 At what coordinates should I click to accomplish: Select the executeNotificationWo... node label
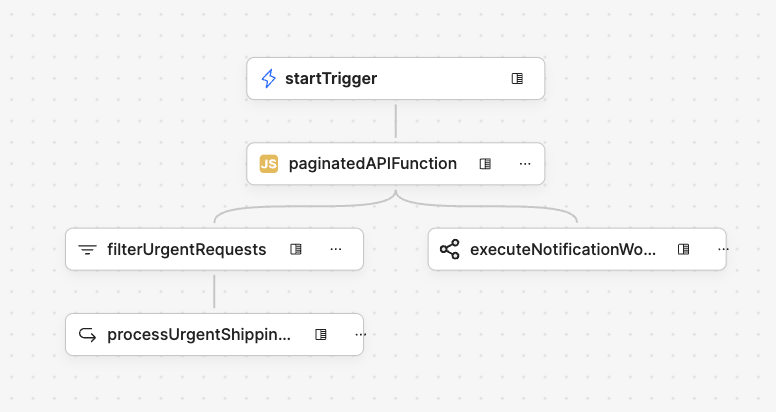[x=563, y=249]
